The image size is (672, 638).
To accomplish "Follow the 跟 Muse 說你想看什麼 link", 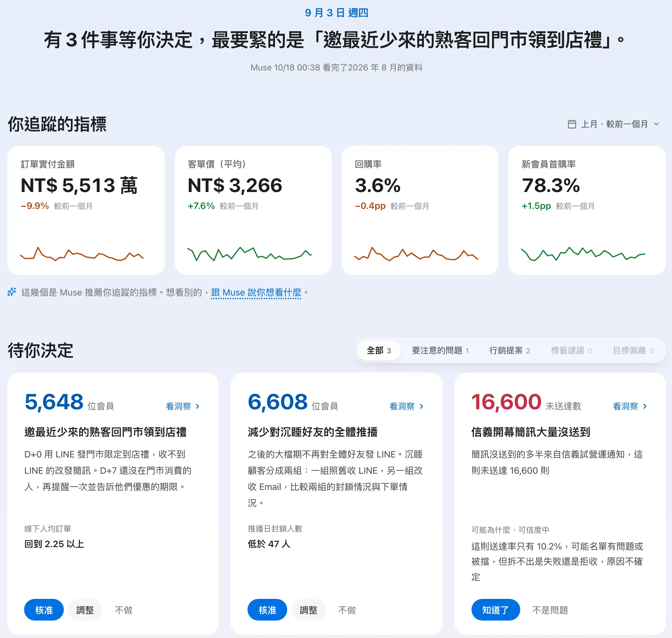I will [256, 293].
